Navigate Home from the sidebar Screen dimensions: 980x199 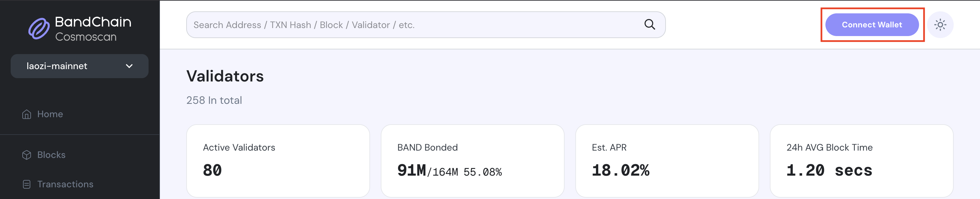[49, 114]
